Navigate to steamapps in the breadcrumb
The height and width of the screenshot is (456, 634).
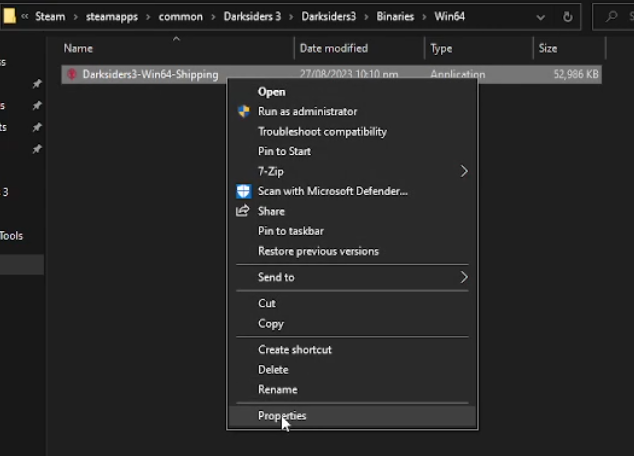112,17
